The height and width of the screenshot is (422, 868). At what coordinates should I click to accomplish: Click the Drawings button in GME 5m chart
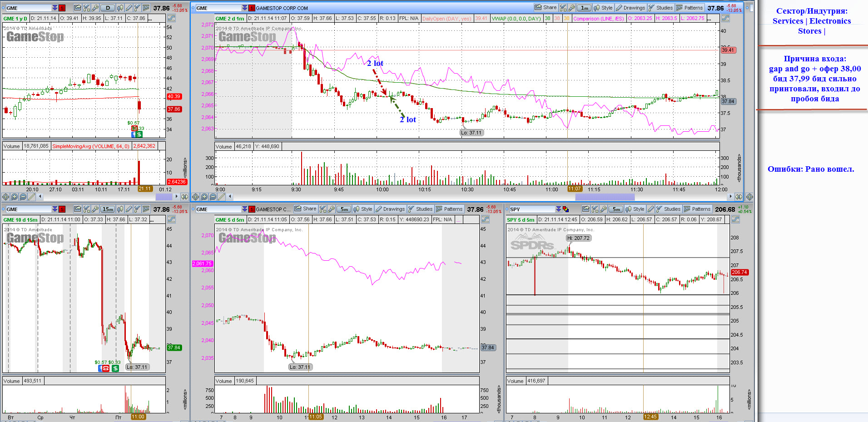point(390,209)
